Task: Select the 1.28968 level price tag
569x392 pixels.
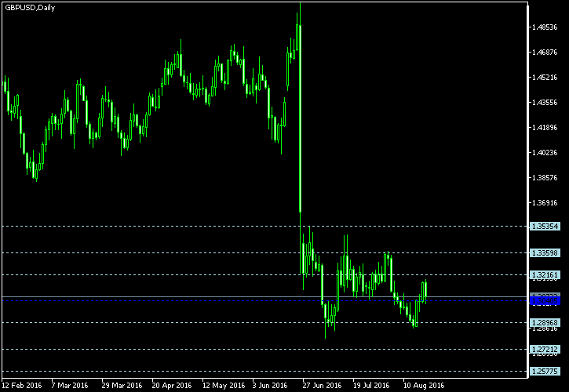Action: click(545, 322)
